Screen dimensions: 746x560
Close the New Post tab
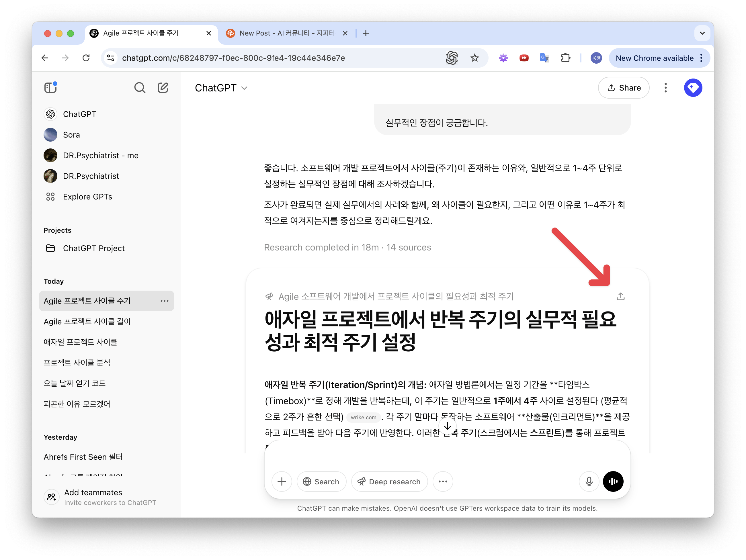tap(345, 33)
